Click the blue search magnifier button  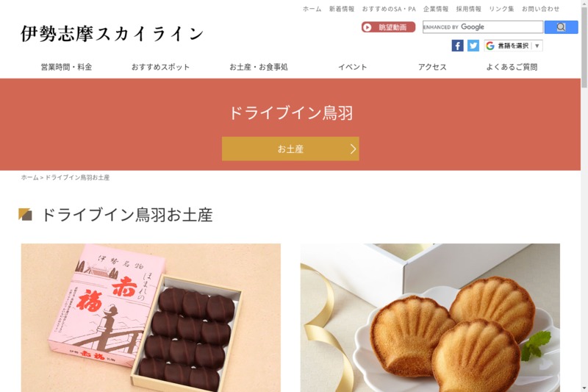[561, 27]
